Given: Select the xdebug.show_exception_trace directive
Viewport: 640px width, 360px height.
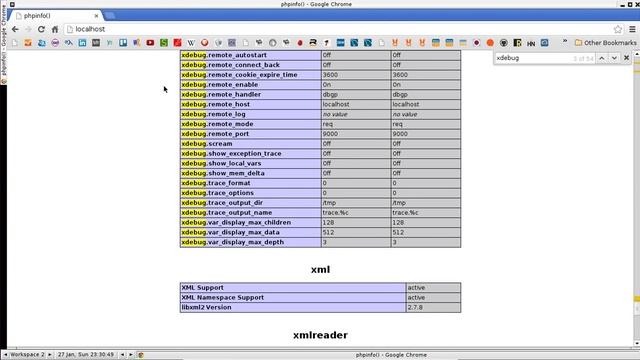Looking at the screenshot, I should [x=231, y=153].
